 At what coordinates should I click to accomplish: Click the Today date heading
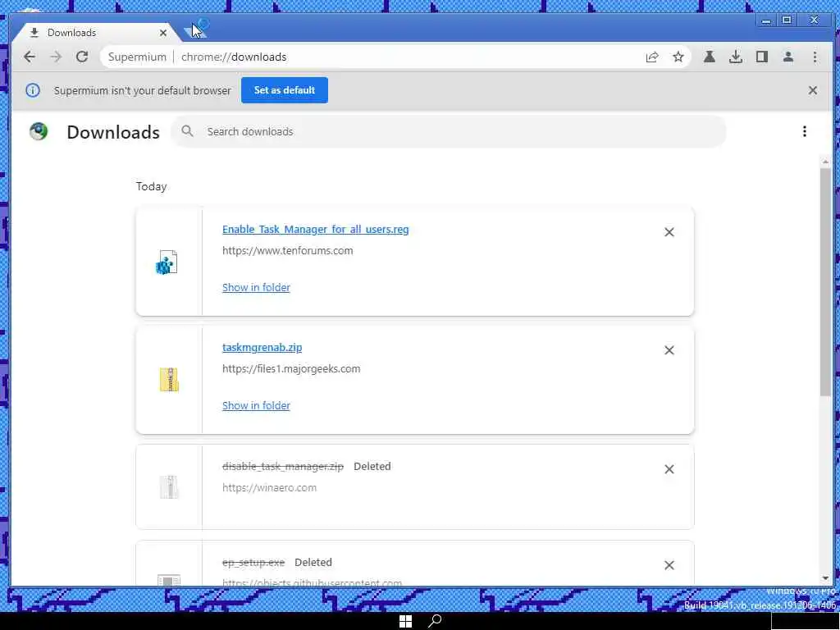pos(151,186)
